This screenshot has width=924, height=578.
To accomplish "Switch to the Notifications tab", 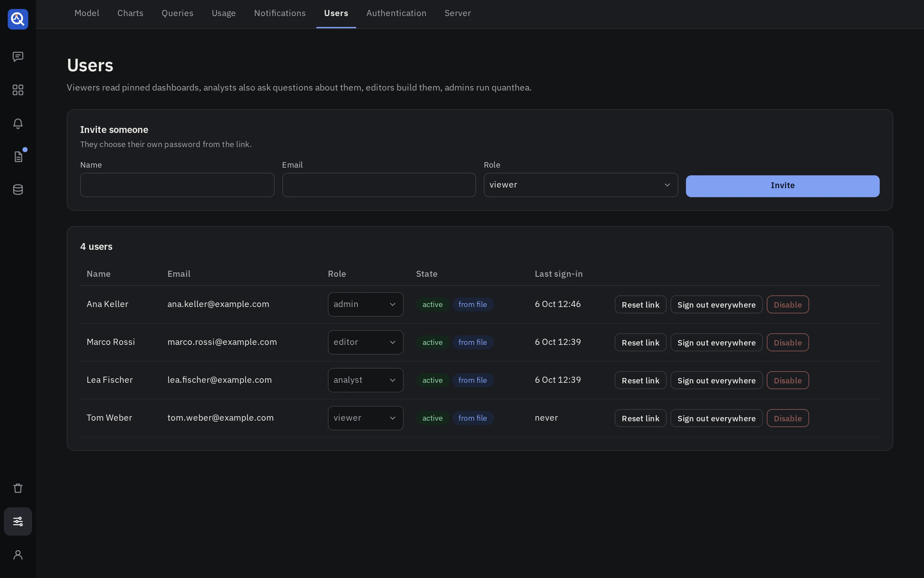I will (280, 13).
